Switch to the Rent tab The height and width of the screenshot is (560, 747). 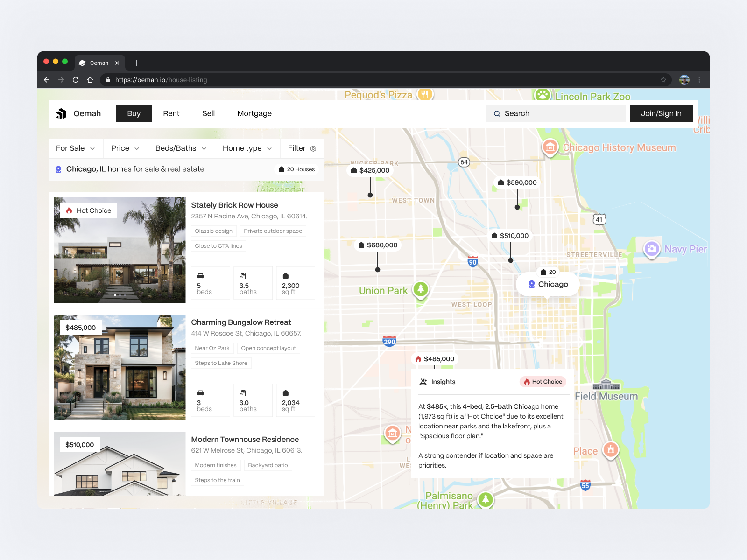coord(171,113)
